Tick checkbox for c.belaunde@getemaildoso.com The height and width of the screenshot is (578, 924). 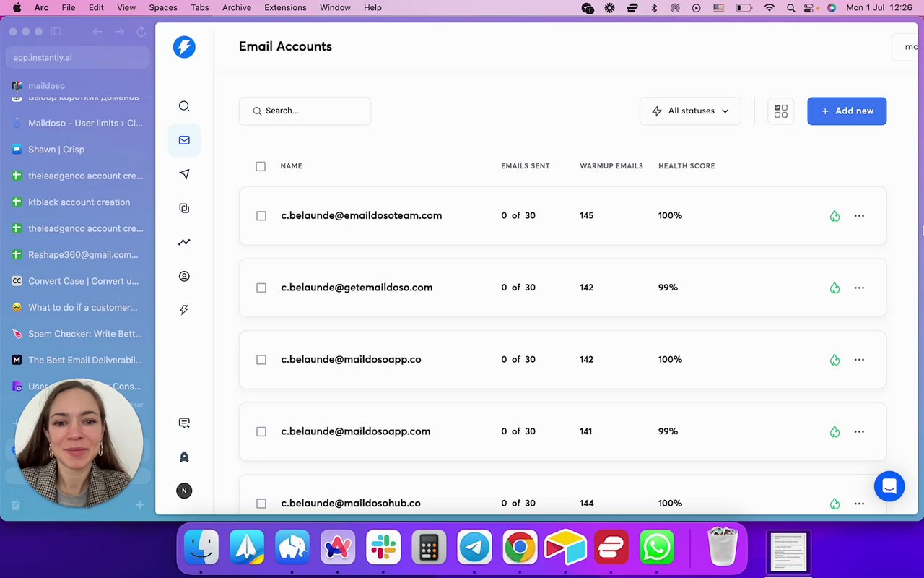pos(261,288)
